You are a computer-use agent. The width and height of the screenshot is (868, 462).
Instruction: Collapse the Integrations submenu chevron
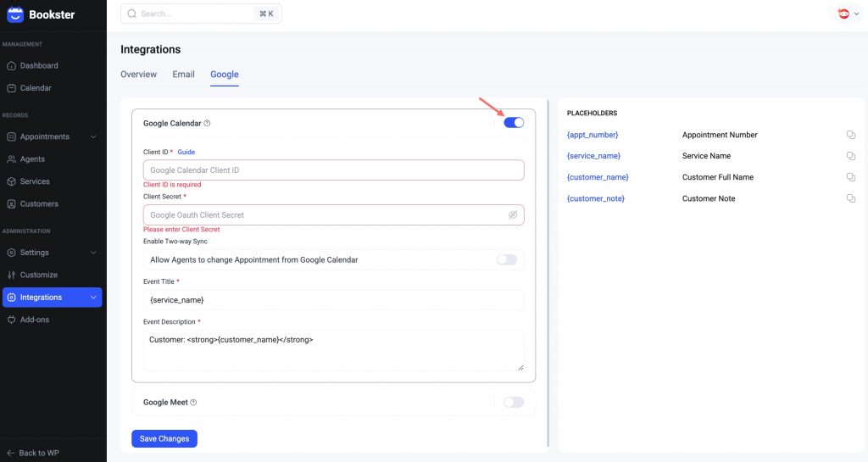tap(93, 297)
